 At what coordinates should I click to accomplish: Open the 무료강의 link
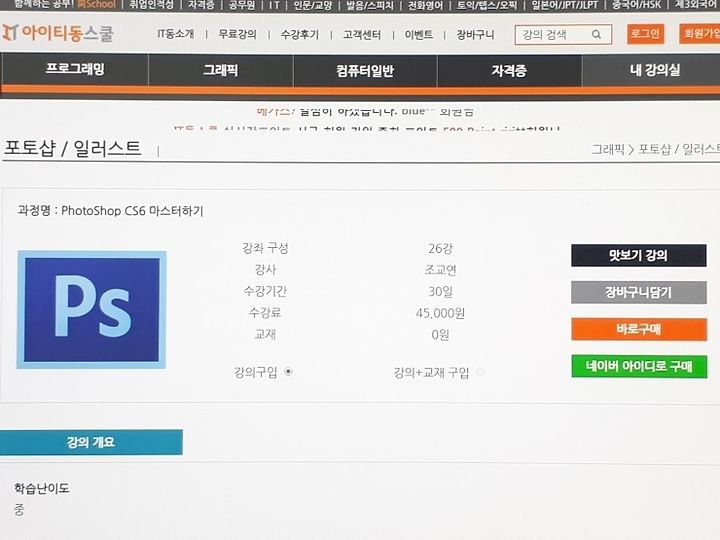[237, 34]
